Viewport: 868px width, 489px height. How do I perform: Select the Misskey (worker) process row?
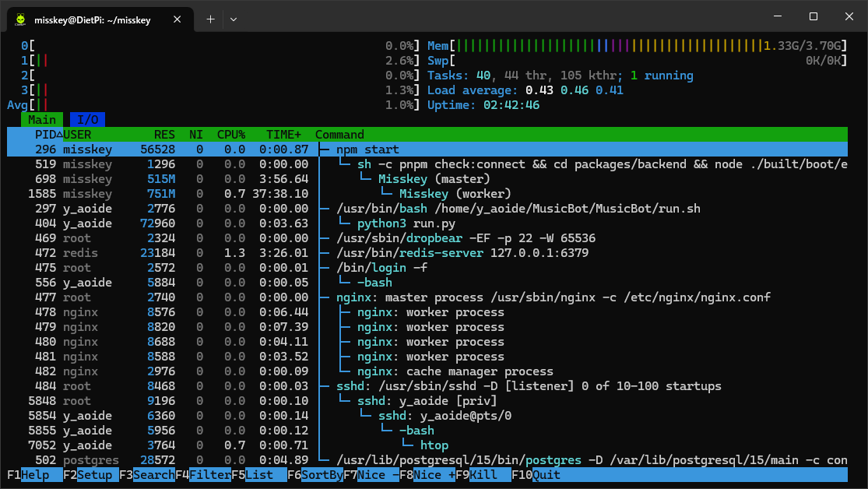pyautogui.click(x=427, y=194)
